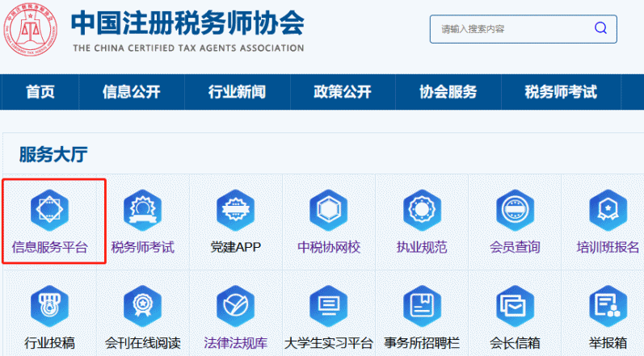Click the 会刊在线阅读 text link

point(142,343)
